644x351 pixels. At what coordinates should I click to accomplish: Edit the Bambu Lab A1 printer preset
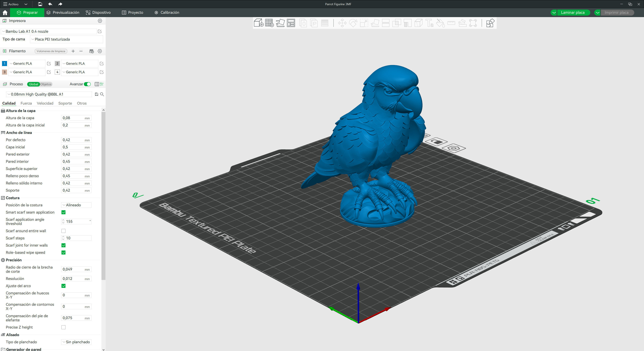[99, 31]
